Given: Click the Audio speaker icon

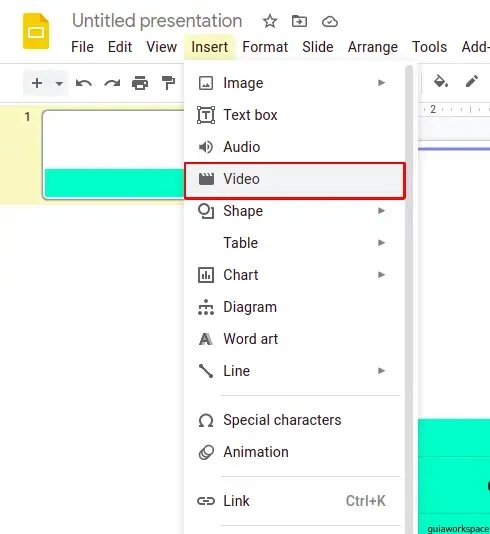Looking at the screenshot, I should (x=206, y=147).
